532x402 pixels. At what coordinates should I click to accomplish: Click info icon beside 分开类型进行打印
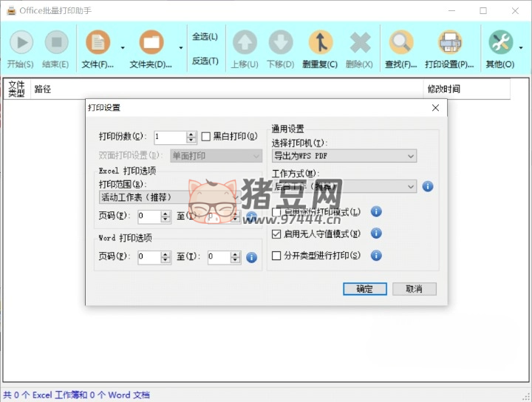pos(376,256)
